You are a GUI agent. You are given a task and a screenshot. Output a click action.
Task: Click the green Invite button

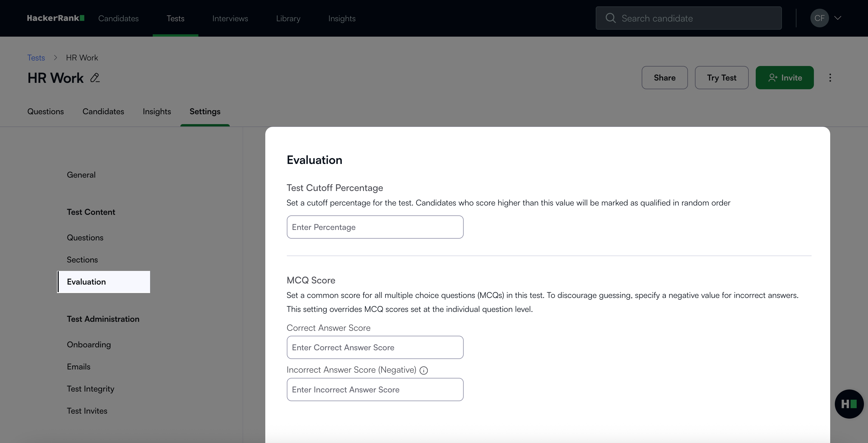coord(785,78)
